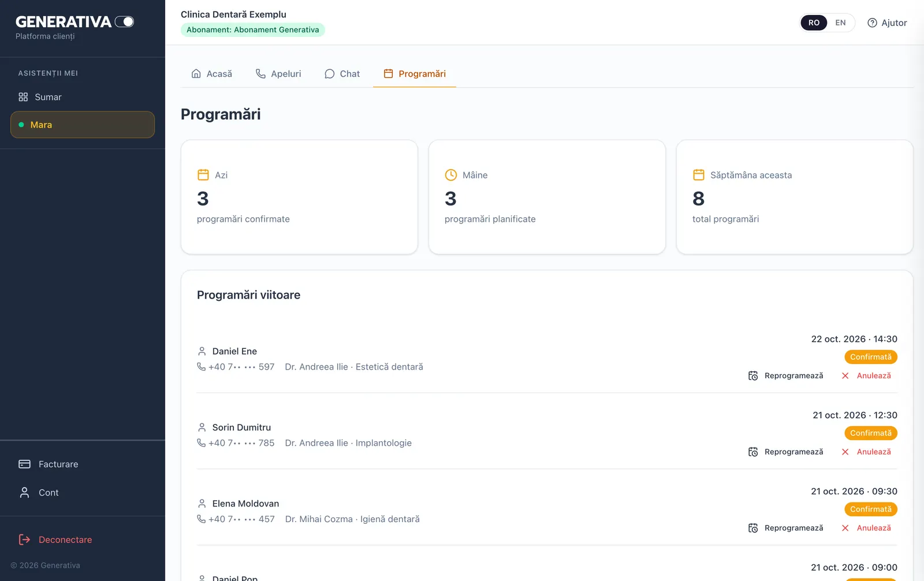Select the Programări tab
924x581 pixels.
point(415,74)
